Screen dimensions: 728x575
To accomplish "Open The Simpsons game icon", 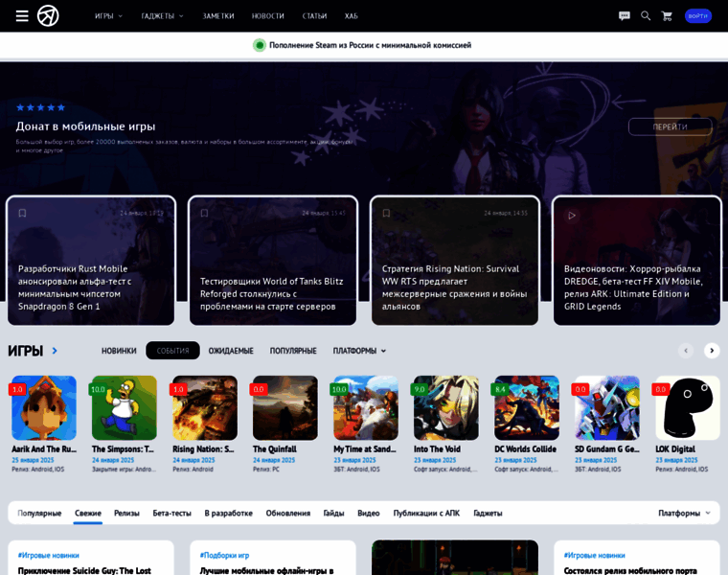I will point(125,408).
